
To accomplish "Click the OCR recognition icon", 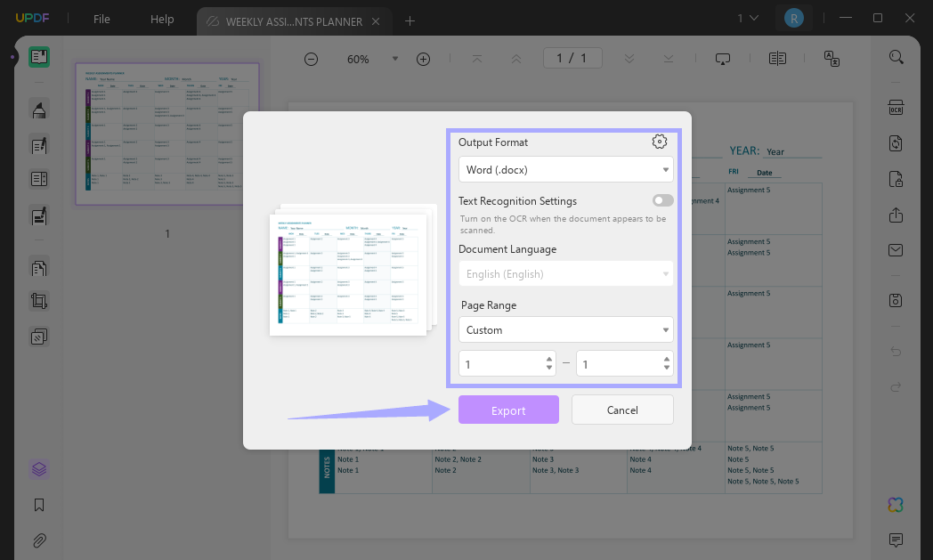I will click(x=896, y=107).
